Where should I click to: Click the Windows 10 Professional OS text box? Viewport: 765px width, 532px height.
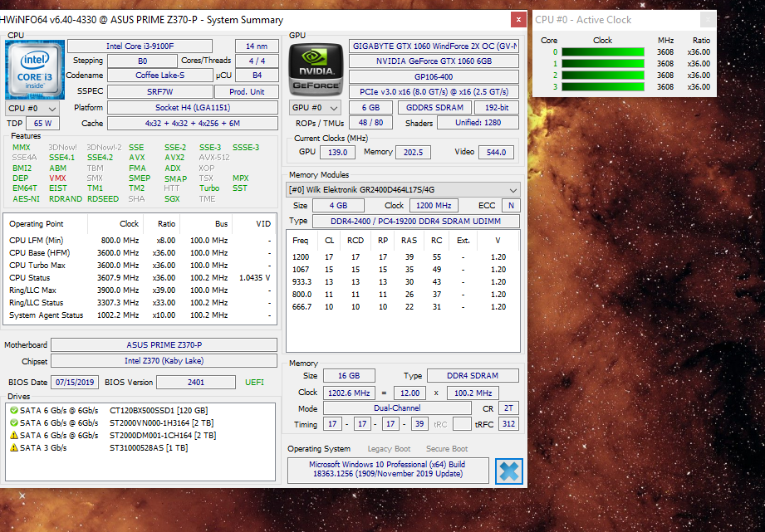pos(388,470)
